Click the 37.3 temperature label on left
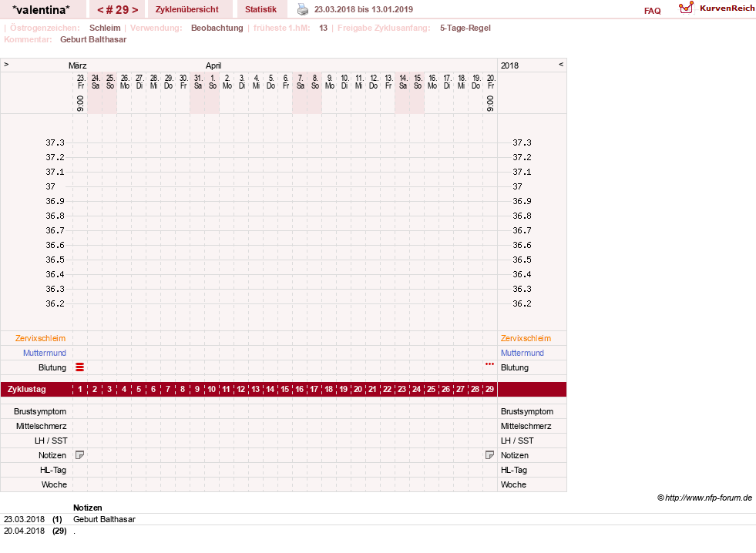 pos(55,142)
